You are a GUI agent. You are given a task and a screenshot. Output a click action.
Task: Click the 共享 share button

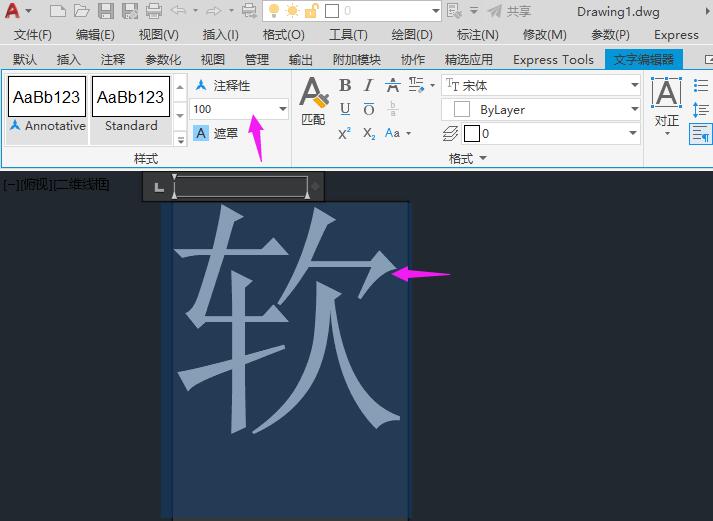[x=509, y=10]
